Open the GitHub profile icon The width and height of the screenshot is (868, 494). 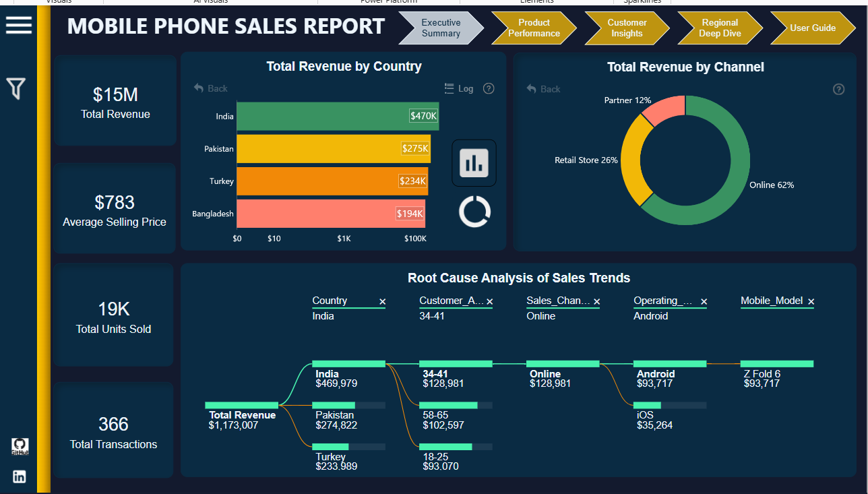click(20, 446)
